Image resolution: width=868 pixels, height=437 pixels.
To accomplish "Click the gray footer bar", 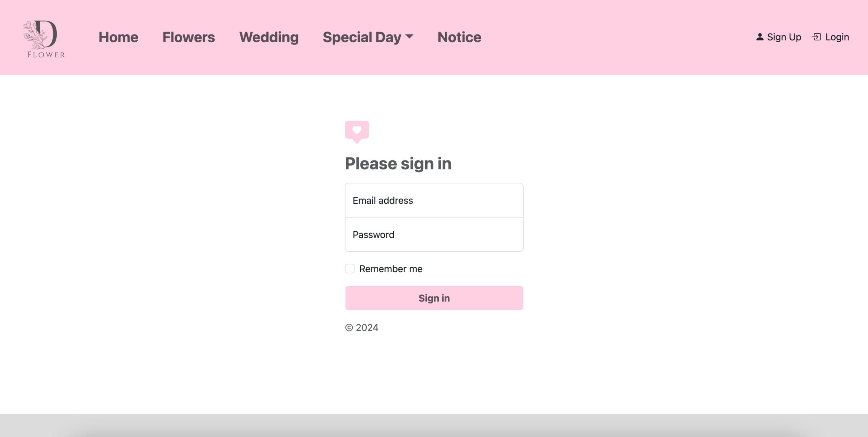I will pos(434,425).
